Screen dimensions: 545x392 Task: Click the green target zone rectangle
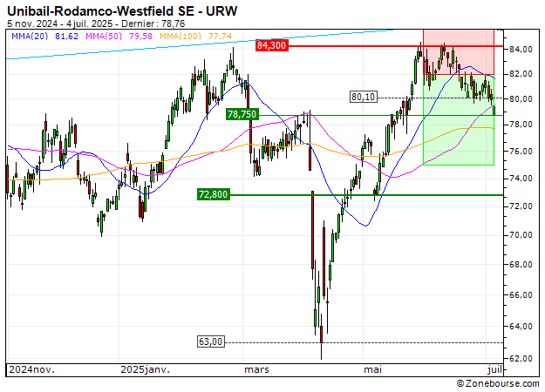[x=459, y=120]
